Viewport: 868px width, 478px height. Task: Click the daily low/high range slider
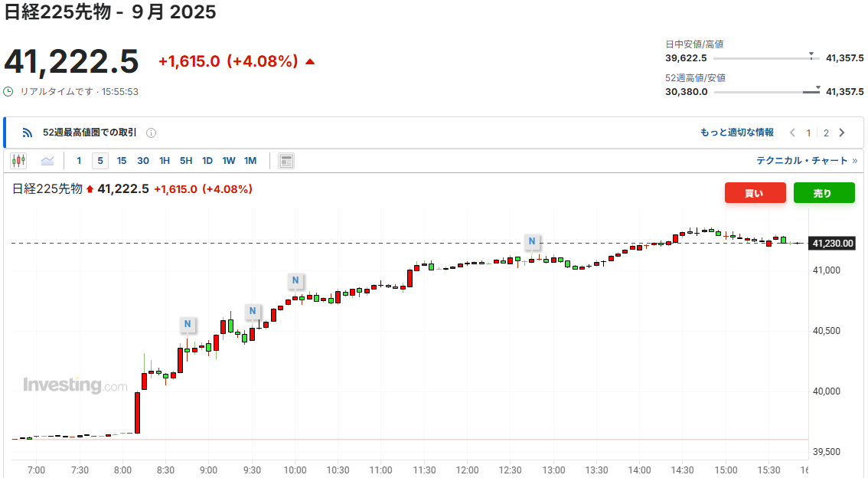coord(766,57)
